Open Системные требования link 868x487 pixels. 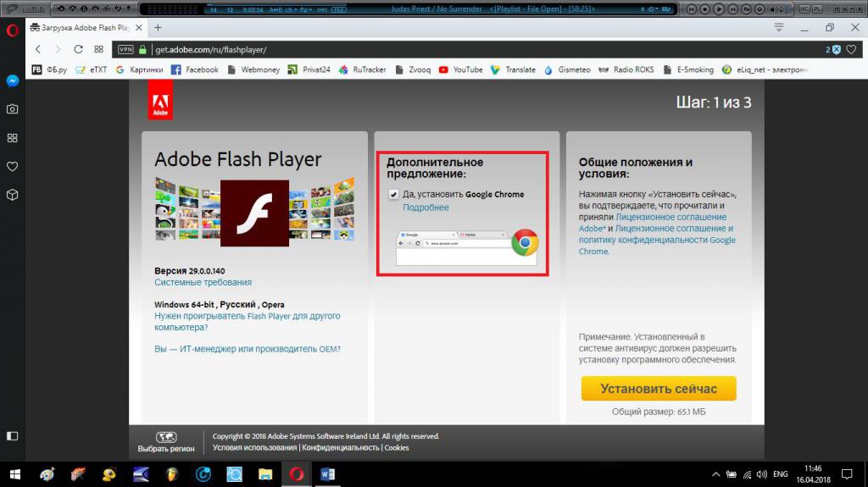pyautogui.click(x=203, y=282)
